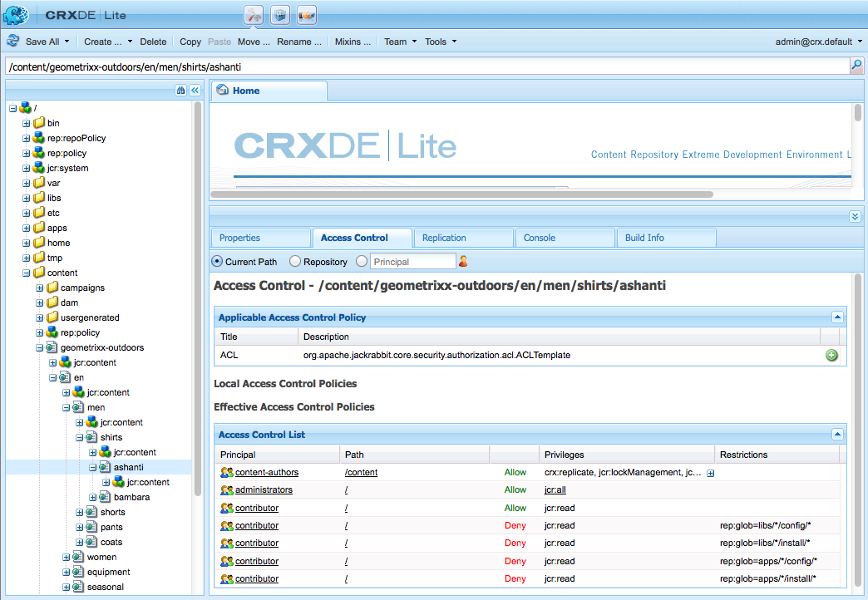868x600 pixels.
Task: Collapse the Access Control List panel
Action: pos(837,435)
